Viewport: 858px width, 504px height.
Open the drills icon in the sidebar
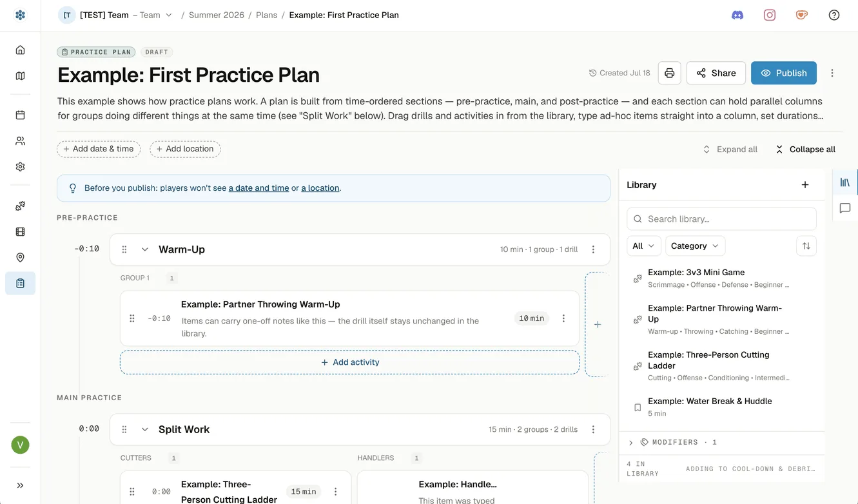pos(20,206)
